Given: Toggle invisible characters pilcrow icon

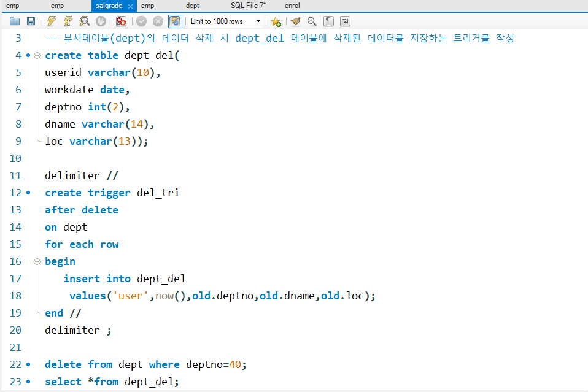Looking at the screenshot, I should click(328, 21).
